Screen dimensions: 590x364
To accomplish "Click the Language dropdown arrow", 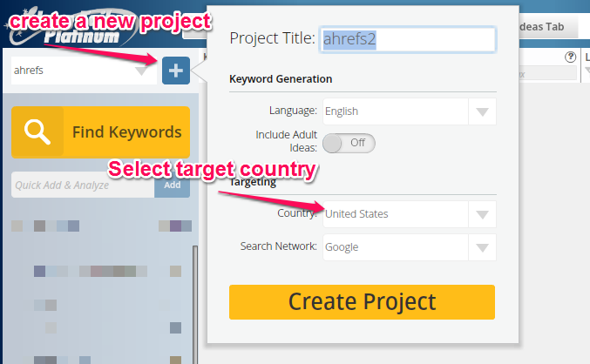I will coord(482,111).
